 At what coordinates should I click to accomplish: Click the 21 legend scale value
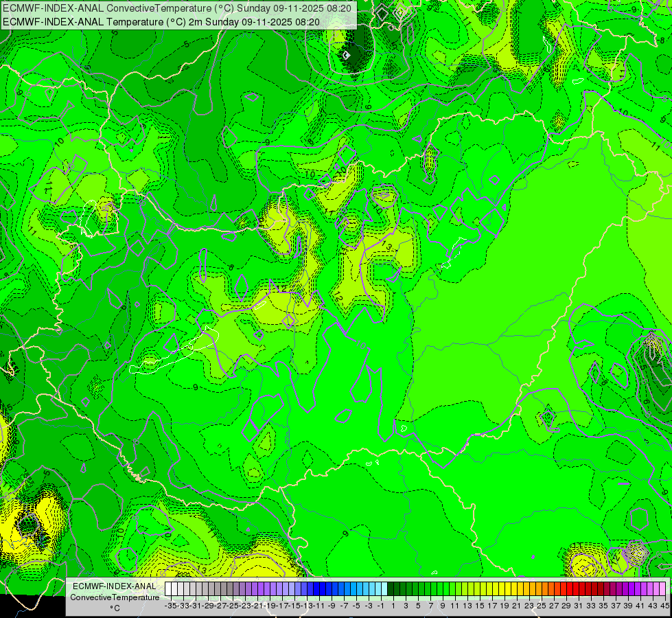pyautogui.click(x=518, y=606)
